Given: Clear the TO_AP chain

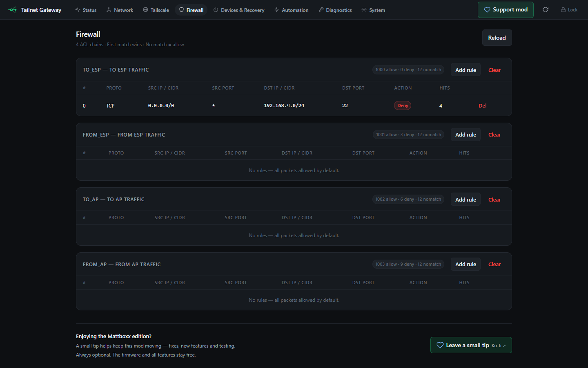Looking at the screenshot, I should pos(494,200).
